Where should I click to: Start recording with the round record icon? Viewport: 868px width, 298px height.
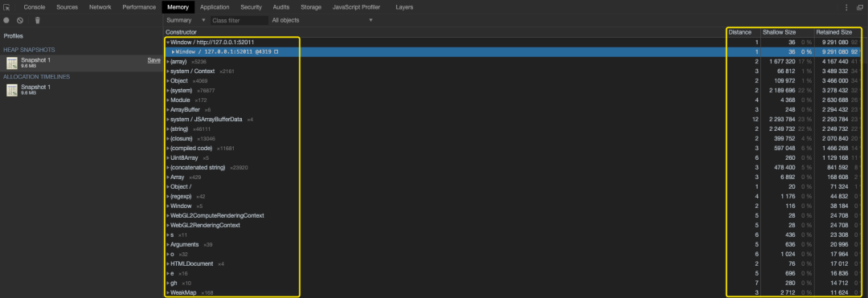(6, 20)
